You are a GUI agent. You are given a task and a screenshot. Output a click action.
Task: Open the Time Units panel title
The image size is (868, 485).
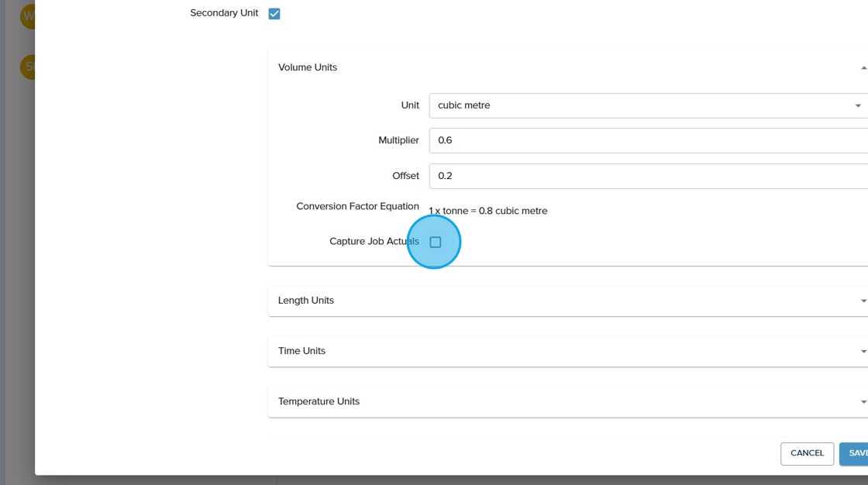[301, 351]
